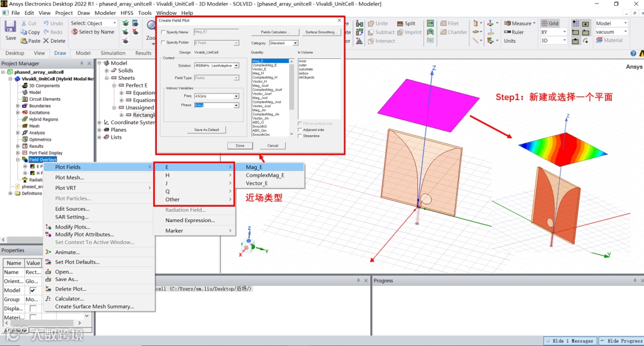Click the Subtract boolean icon
The height and width of the screenshot is (346, 644).
tap(371, 32)
